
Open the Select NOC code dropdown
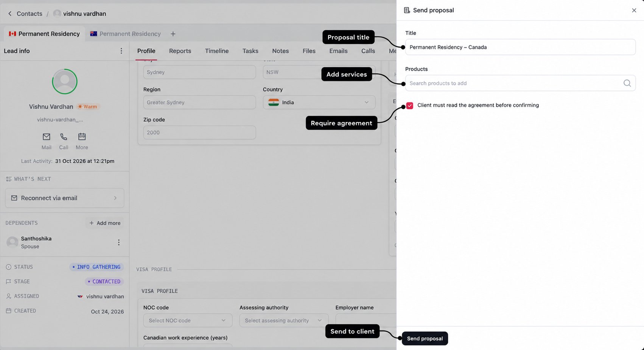188,320
